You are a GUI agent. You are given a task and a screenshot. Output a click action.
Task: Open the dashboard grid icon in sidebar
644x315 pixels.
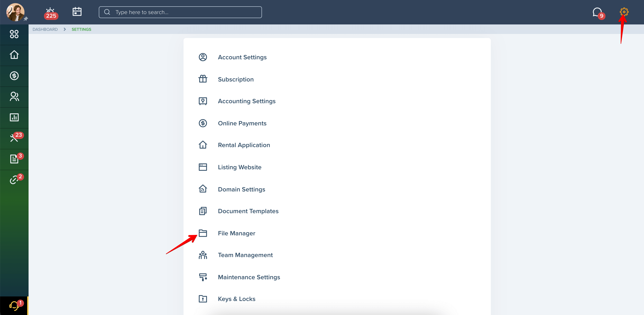tap(14, 34)
